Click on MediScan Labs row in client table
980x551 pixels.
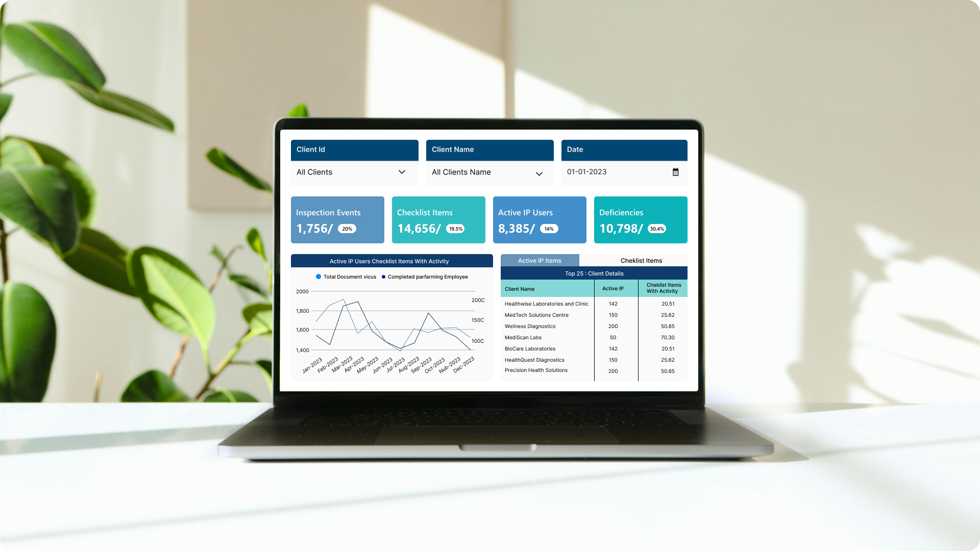[594, 337]
